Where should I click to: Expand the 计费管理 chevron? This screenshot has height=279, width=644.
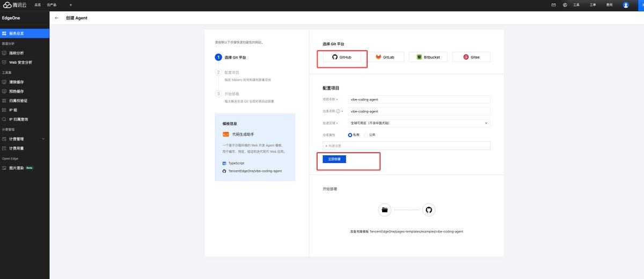pos(43,139)
